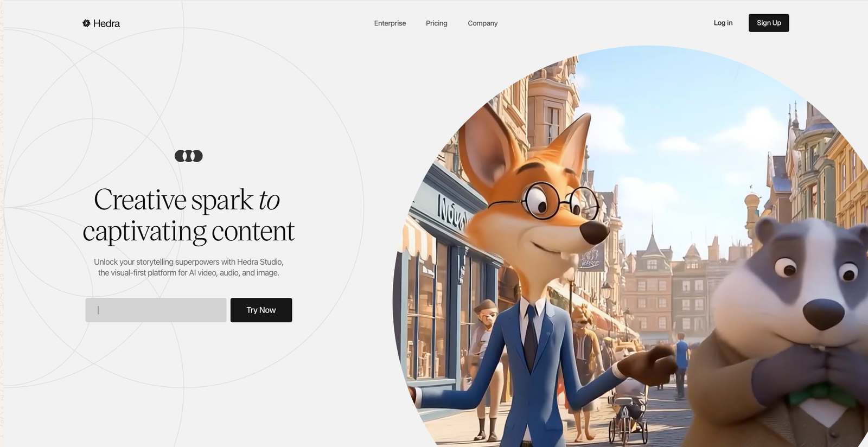
Task: Click the Hedra flower logo icon
Action: (x=86, y=23)
